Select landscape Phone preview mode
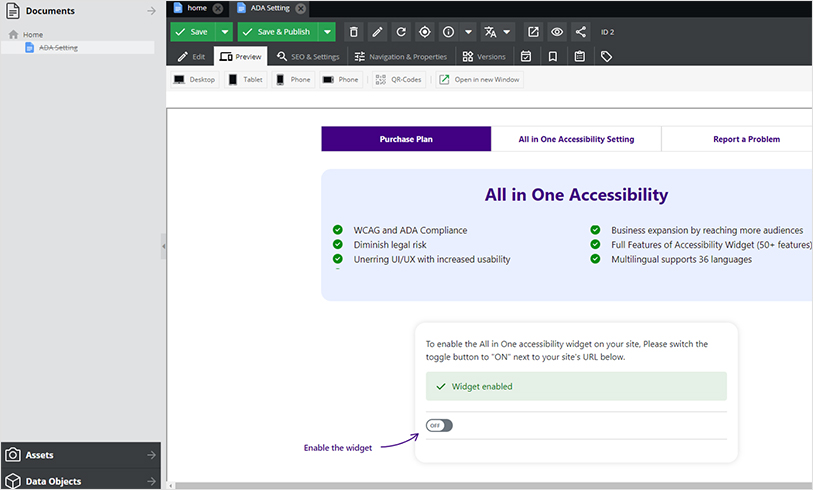Image resolution: width=813 pixels, height=490 pixels. coord(341,79)
